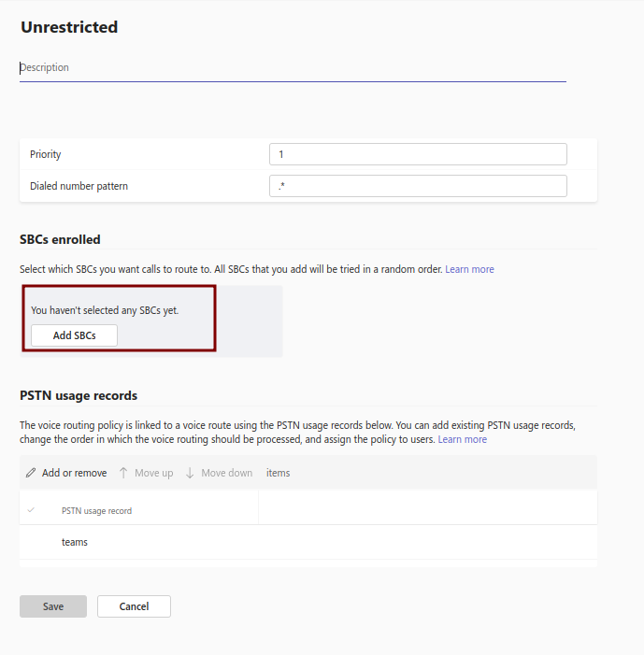Edit the Dialed number pattern field
This screenshot has width=644, height=655.
click(417, 186)
